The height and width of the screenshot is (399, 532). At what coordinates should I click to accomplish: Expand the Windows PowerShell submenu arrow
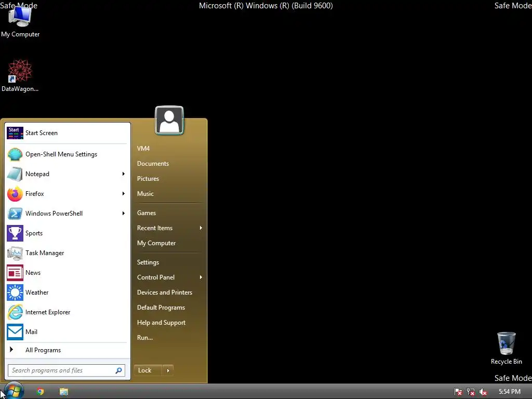[124, 214]
